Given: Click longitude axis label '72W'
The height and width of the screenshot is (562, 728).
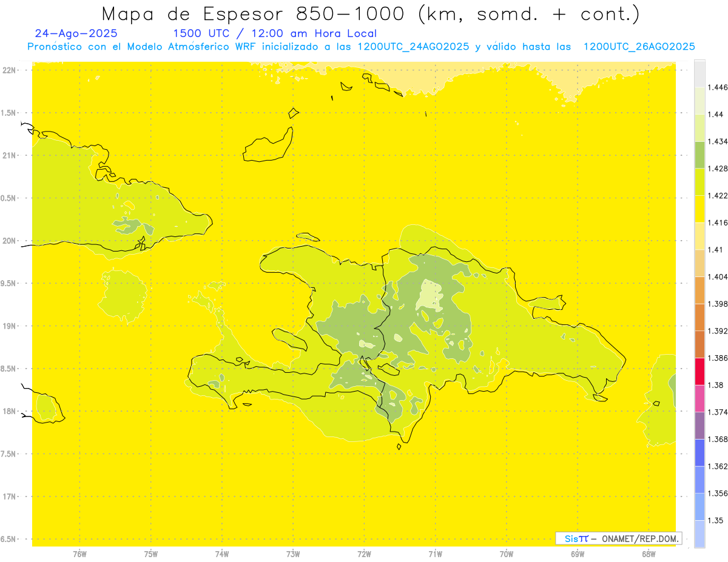Looking at the screenshot, I should point(364,554).
